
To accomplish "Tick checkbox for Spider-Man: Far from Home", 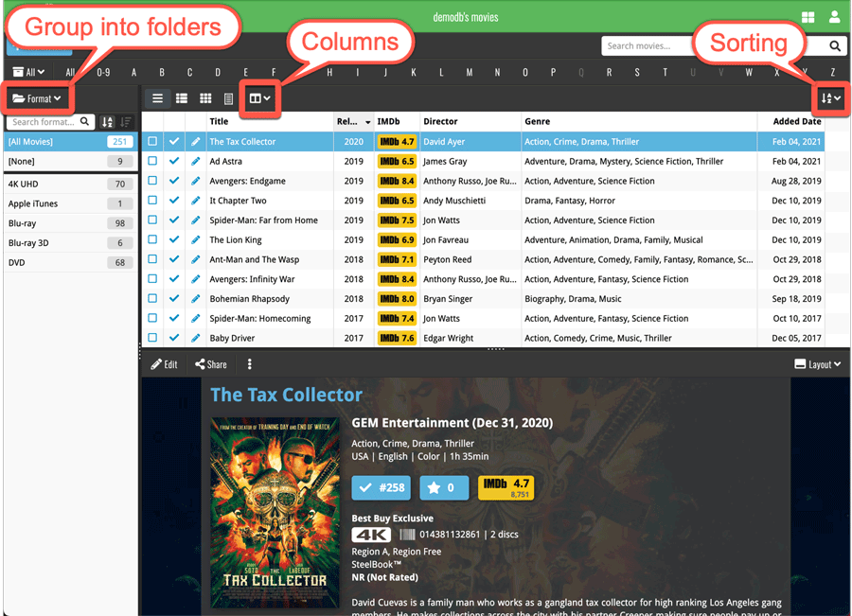I will (x=152, y=220).
